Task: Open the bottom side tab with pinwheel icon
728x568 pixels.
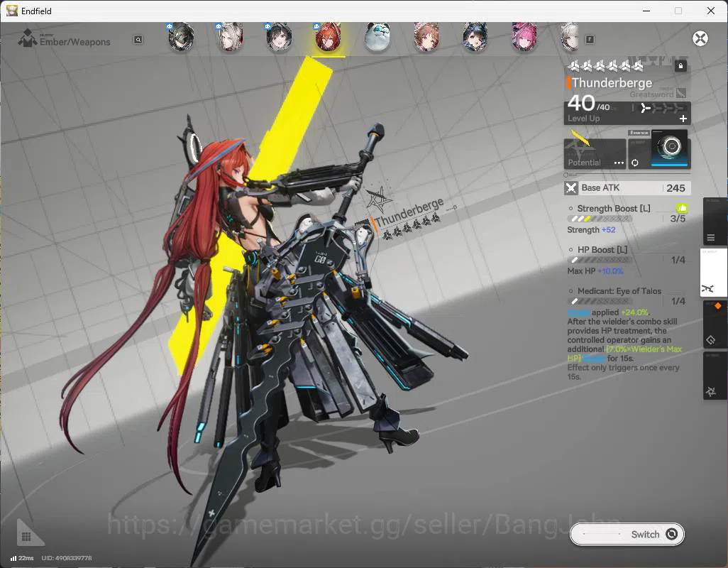Action: (714, 376)
